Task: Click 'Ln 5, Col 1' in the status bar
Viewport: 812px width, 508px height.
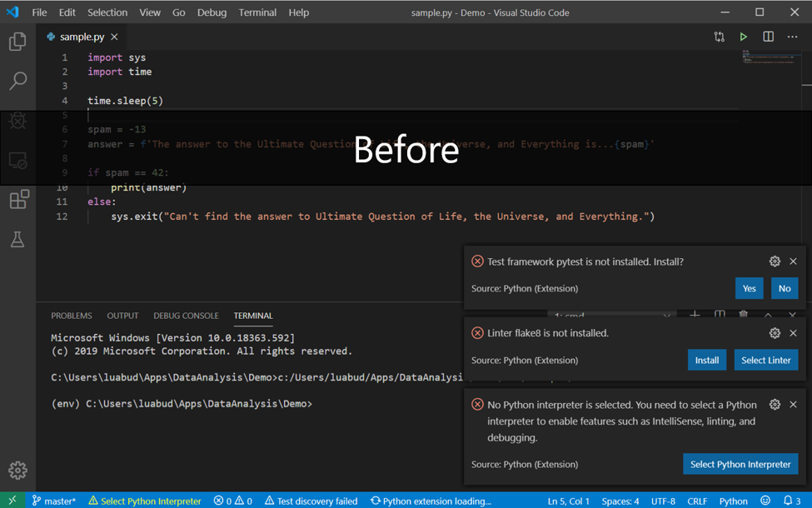Action: [x=568, y=501]
